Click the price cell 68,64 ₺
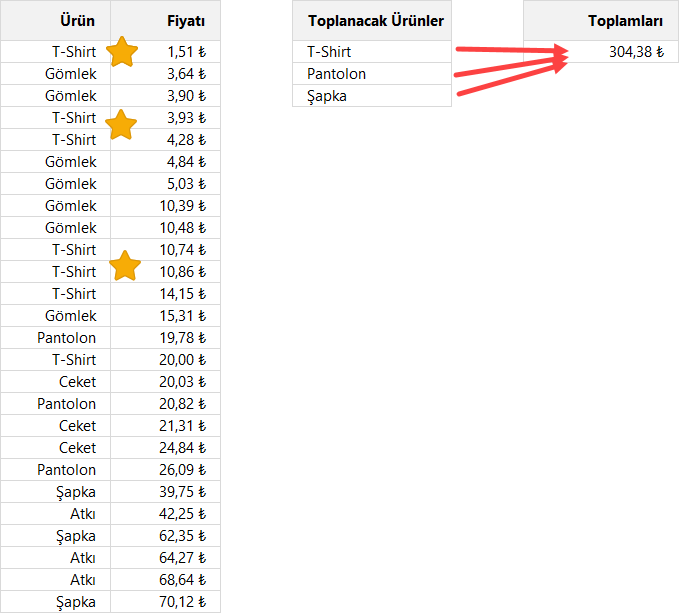The width and height of the screenshot is (679, 613). click(x=165, y=580)
